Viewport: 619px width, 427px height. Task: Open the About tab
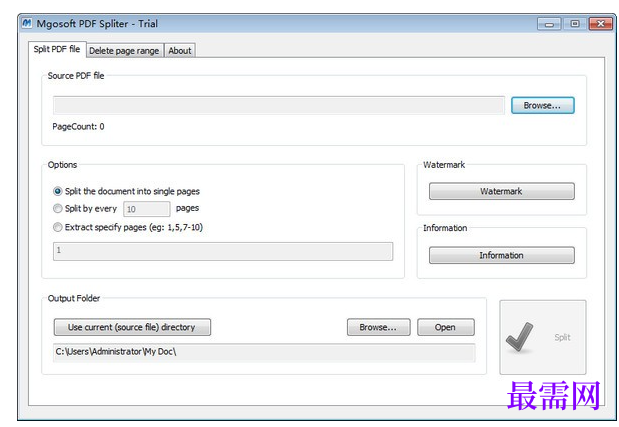tap(180, 51)
